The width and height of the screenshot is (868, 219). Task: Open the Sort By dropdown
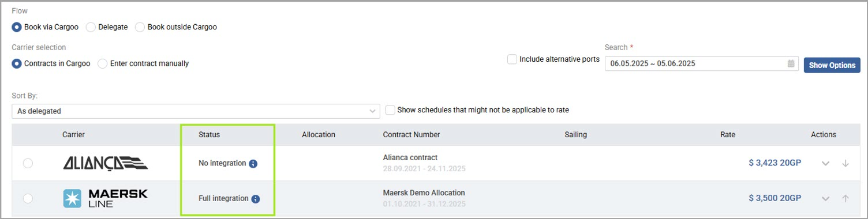[x=196, y=111]
